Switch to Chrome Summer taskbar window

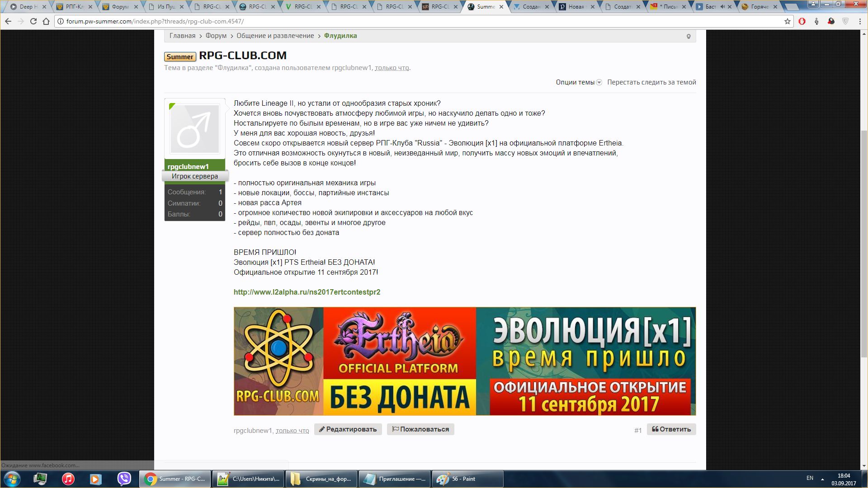pyautogui.click(x=175, y=479)
